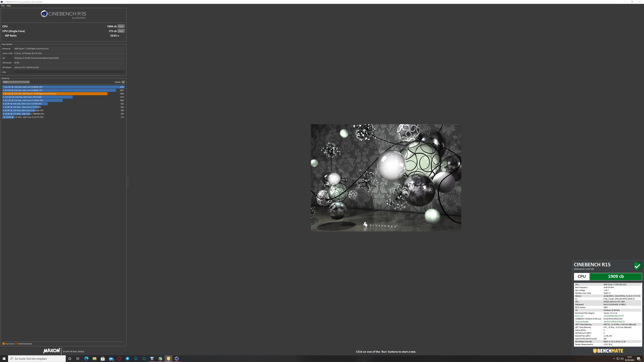Select ranking row 2 Intel Core i9-9900K 2067
This screenshot has height=362, width=644.
[x=64, y=90]
